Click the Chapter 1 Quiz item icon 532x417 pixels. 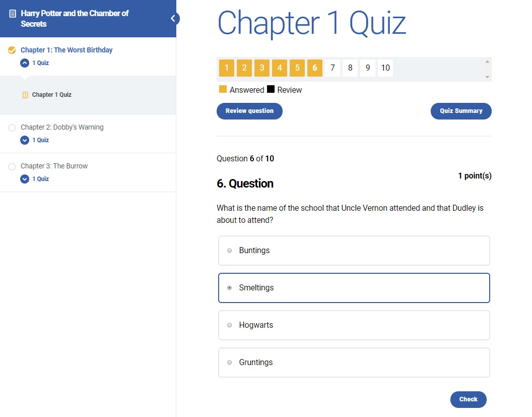[x=25, y=95]
